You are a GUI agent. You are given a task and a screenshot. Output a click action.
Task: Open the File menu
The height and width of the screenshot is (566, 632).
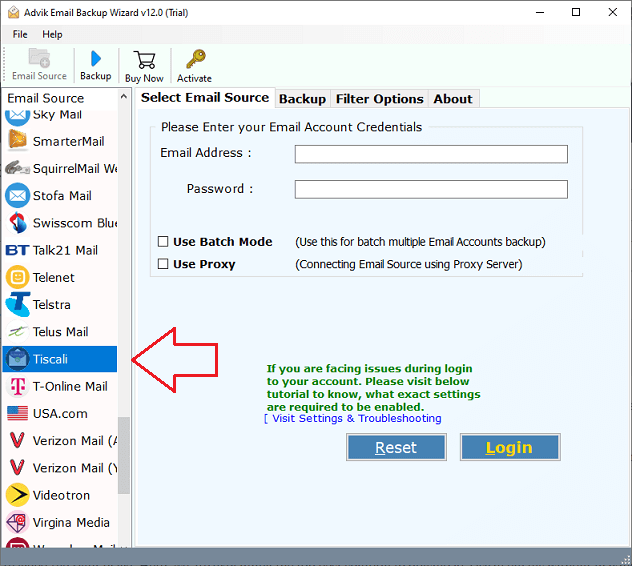(x=20, y=34)
